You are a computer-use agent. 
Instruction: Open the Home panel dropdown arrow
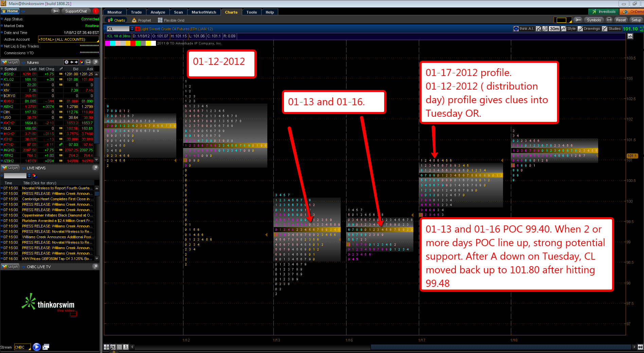pos(23,12)
